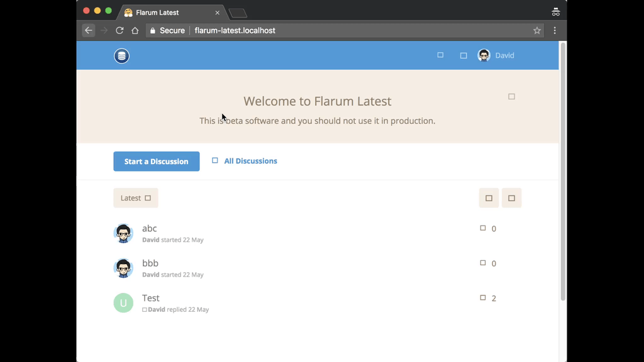The height and width of the screenshot is (362, 644).
Task: Click the page's vertical scrollbar
Action: [x=563, y=172]
